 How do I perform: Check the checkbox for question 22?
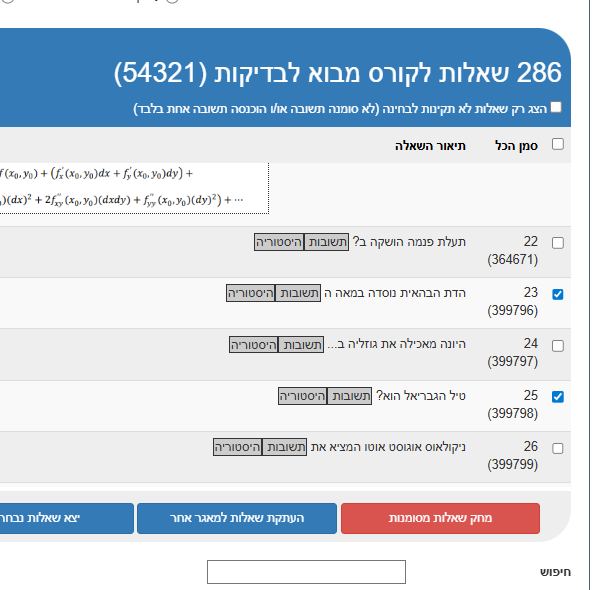[x=558, y=243]
